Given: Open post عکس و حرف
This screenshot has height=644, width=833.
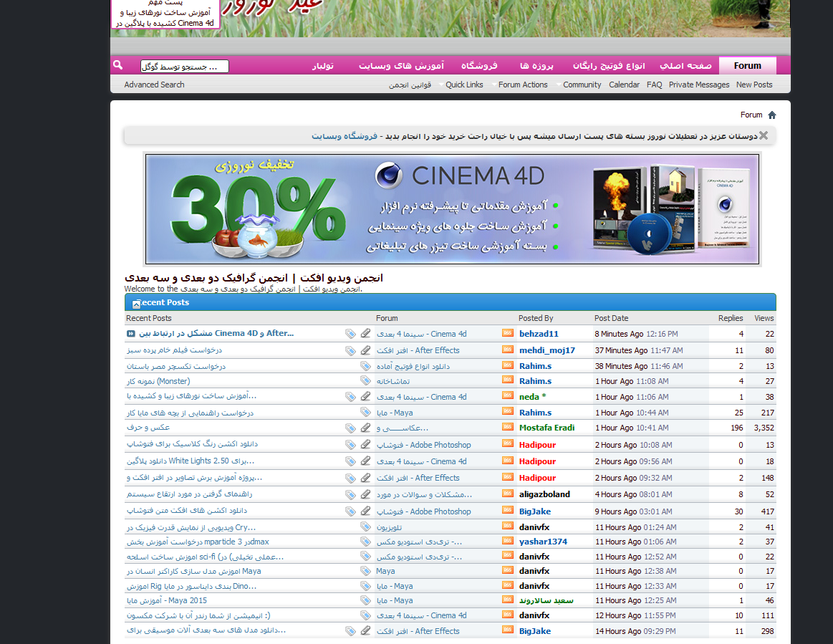Looking at the screenshot, I should (148, 427).
